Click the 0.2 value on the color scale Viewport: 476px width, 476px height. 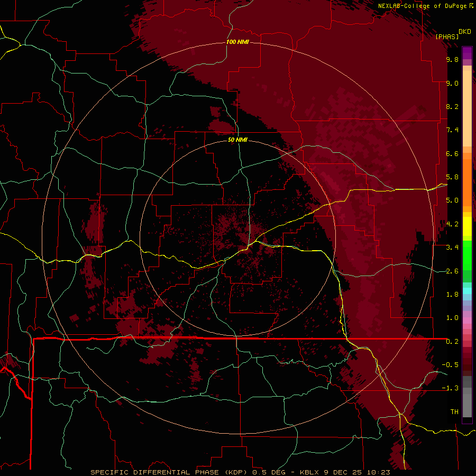[x=452, y=342]
